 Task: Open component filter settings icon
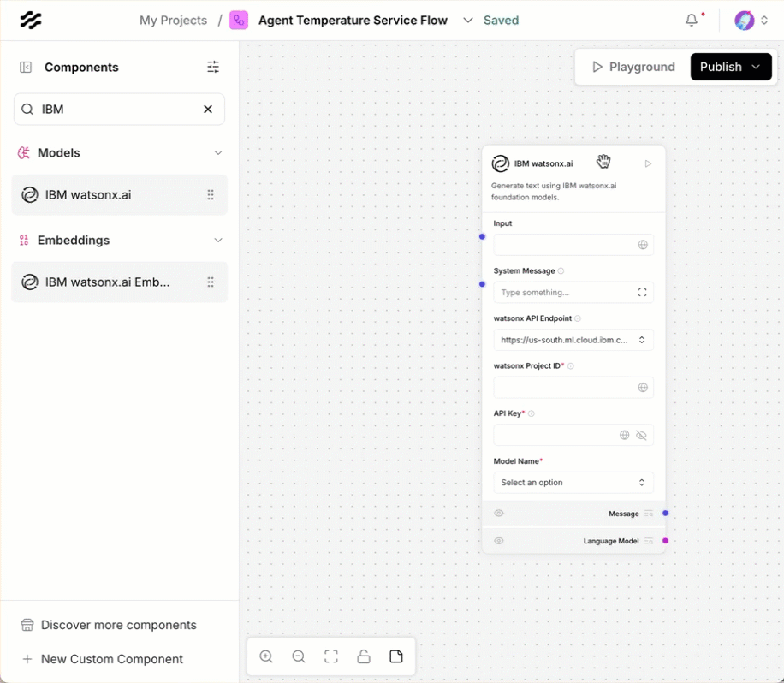[213, 67]
